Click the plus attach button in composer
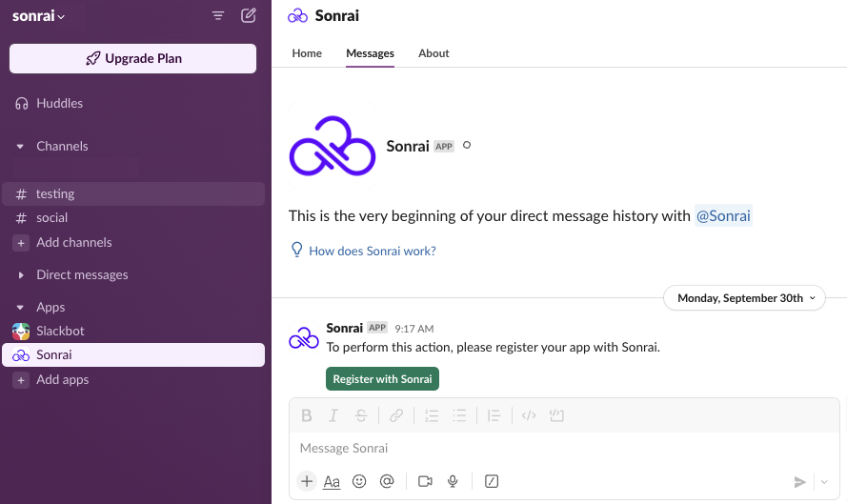 306,481
